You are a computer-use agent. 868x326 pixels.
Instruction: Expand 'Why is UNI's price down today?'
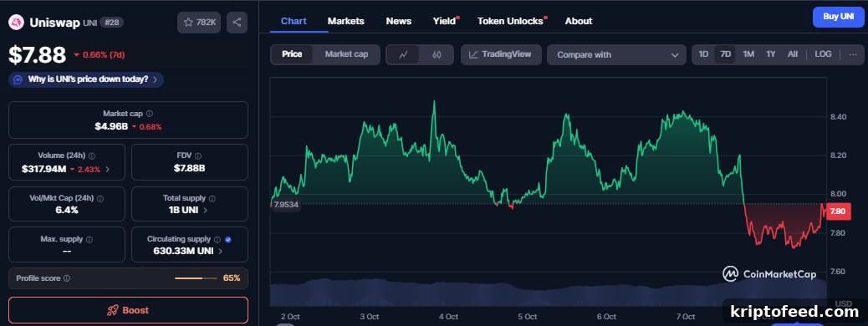click(x=86, y=79)
